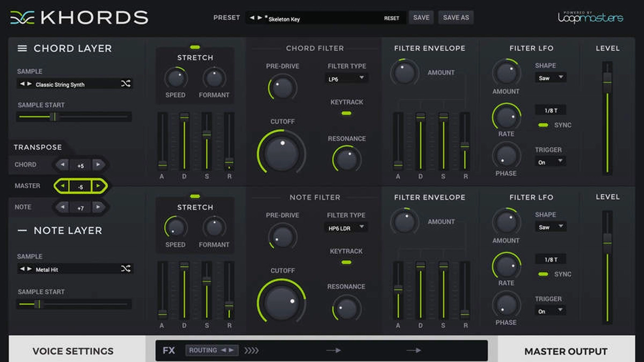Click the Chord Layer Stretch Speed knob
644x362 pixels.
pos(175,78)
